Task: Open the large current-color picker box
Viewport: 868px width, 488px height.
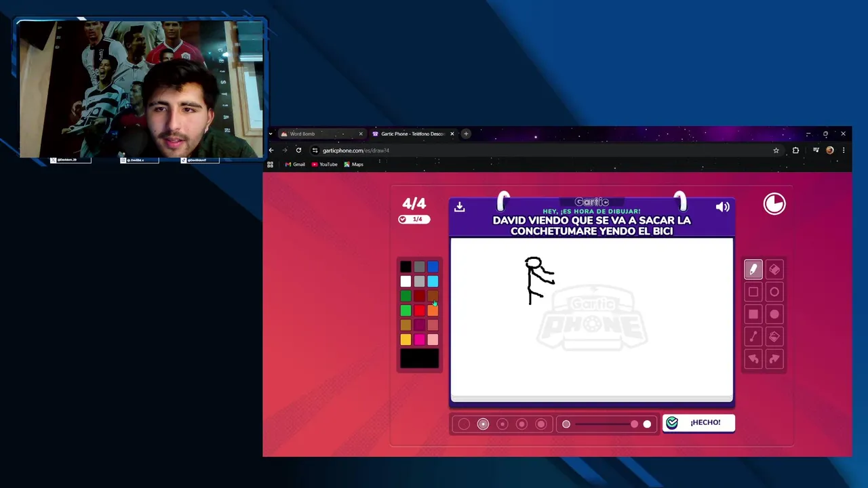Action: (419, 359)
